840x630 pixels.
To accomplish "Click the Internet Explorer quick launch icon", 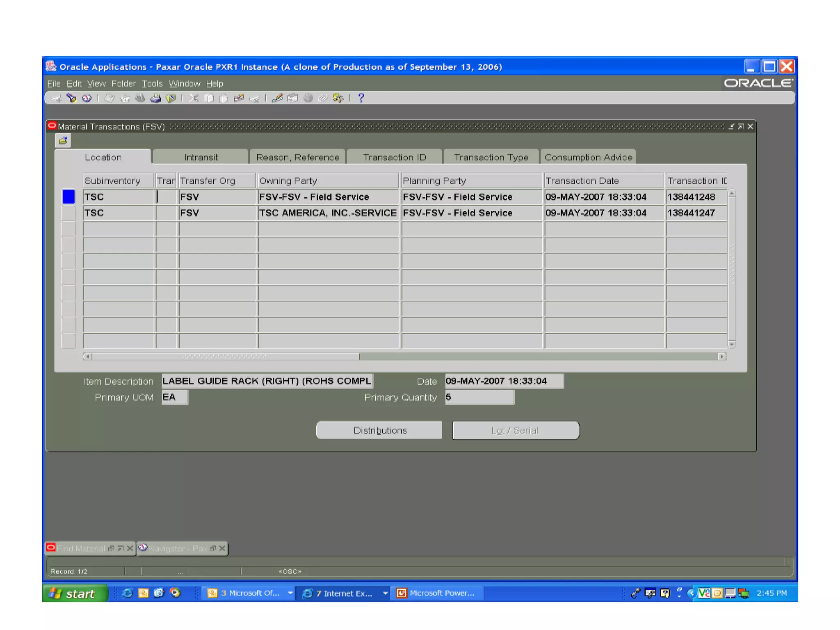I will click(x=127, y=593).
